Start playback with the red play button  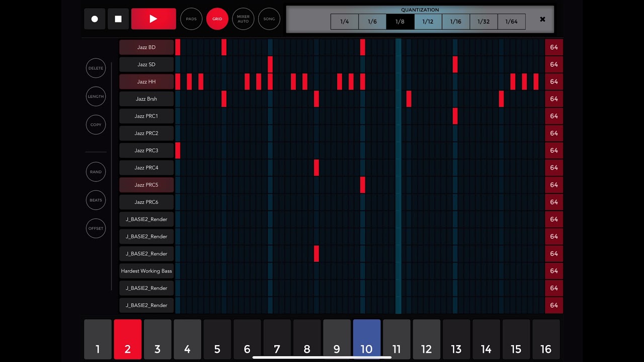tap(153, 19)
